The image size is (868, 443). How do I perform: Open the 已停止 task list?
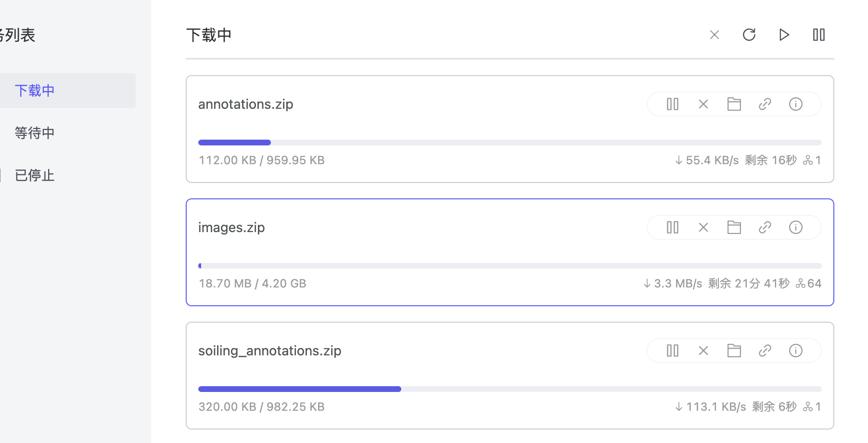pyautogui.click(x=35, y=175)
